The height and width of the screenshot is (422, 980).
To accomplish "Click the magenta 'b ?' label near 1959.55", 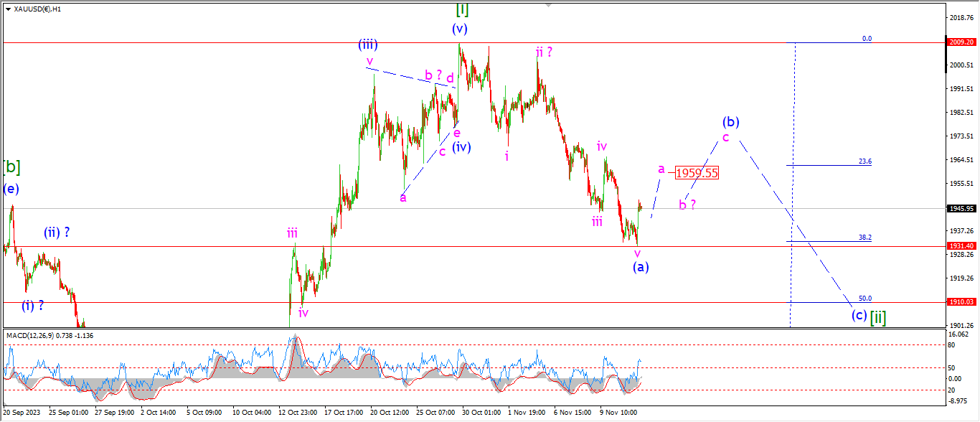I will click(687, 205).
